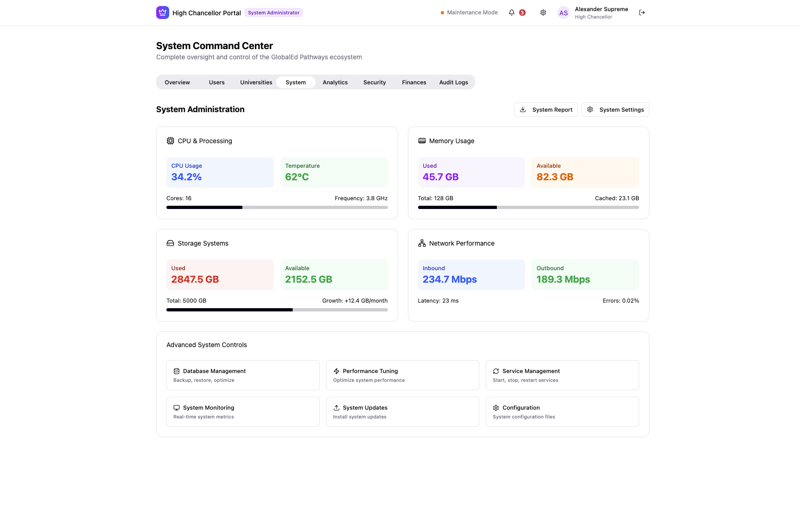Click the storage usage progress bar
The image size is (800, 532).
click(x=277, y=310)
